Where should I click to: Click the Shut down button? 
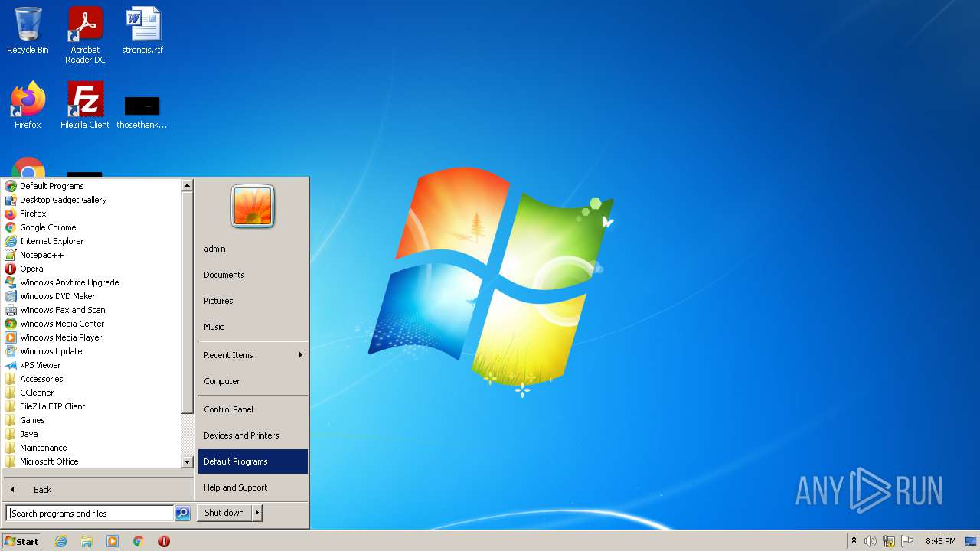224,513
